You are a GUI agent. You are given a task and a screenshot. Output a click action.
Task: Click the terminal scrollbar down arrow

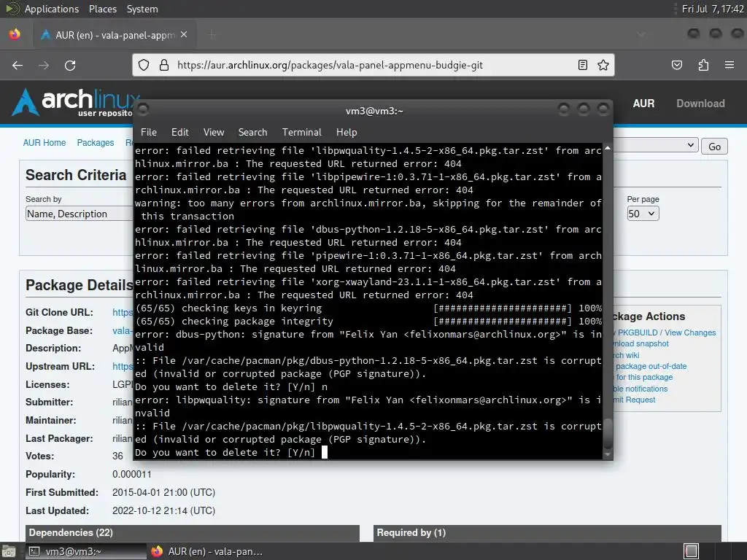pos(608,454)
